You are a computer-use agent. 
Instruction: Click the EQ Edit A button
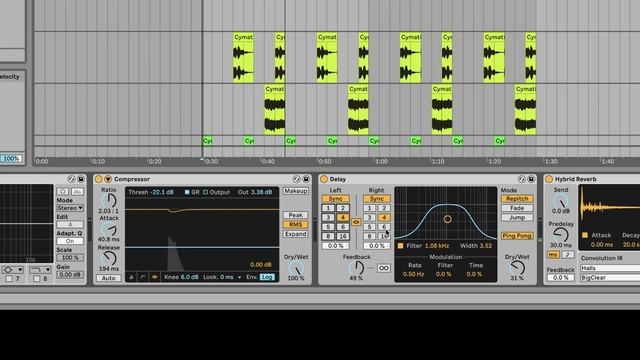70,224
